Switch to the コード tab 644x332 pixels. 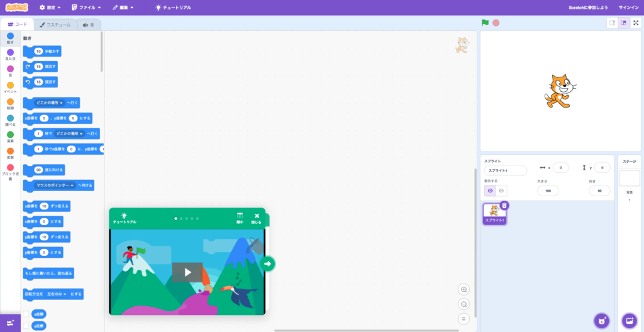coord(17,25)
